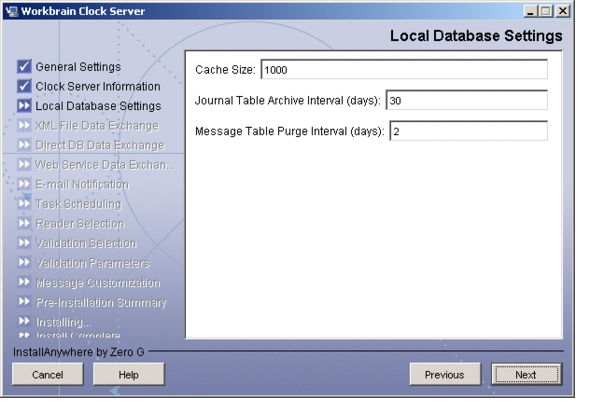Viewport: 591px width, 415px height.
Task: Edit the Journal Table Archive Interval field
Action: point(467,100)
